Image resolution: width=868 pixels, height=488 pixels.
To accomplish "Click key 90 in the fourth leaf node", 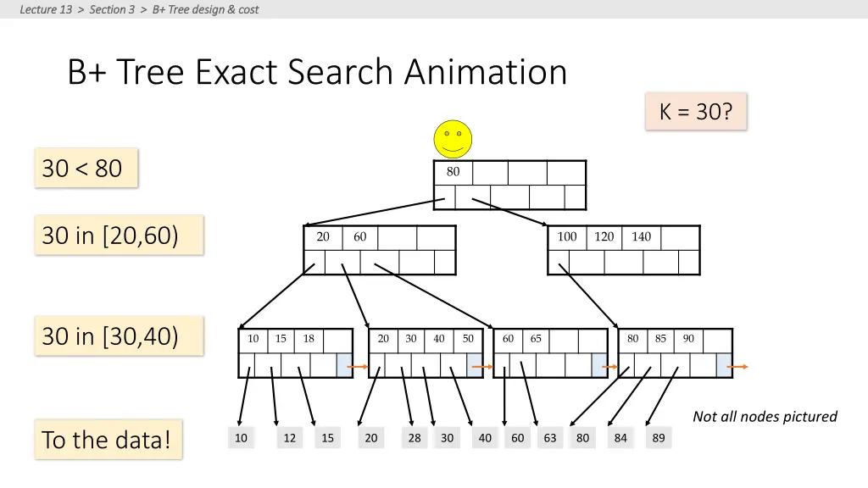I will pyautogui.click(x=688, y=339).
